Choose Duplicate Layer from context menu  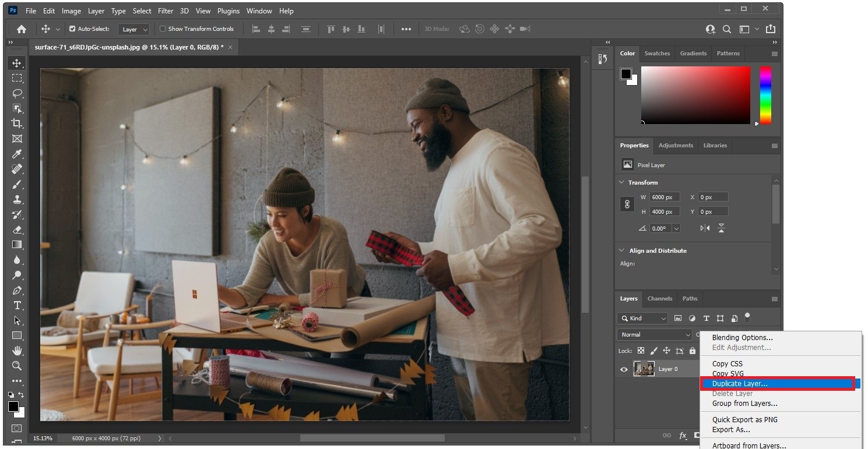(739, 384)
